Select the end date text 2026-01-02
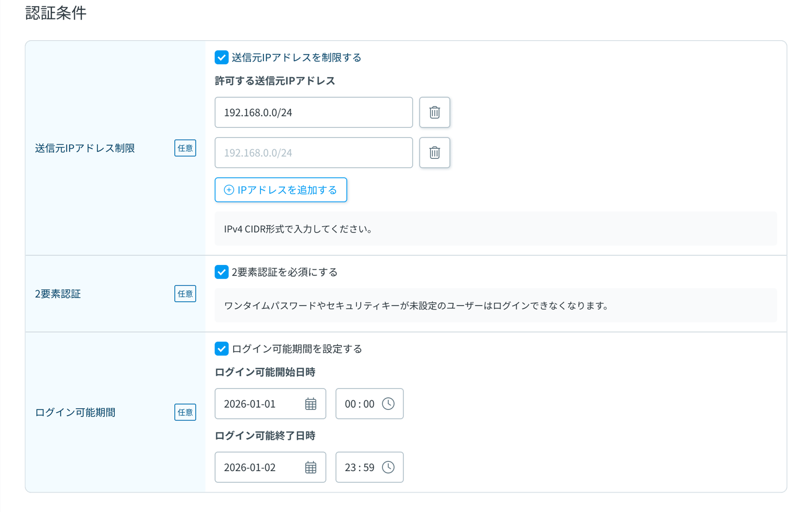Screen dimensions: 812x512 [250, 467]
